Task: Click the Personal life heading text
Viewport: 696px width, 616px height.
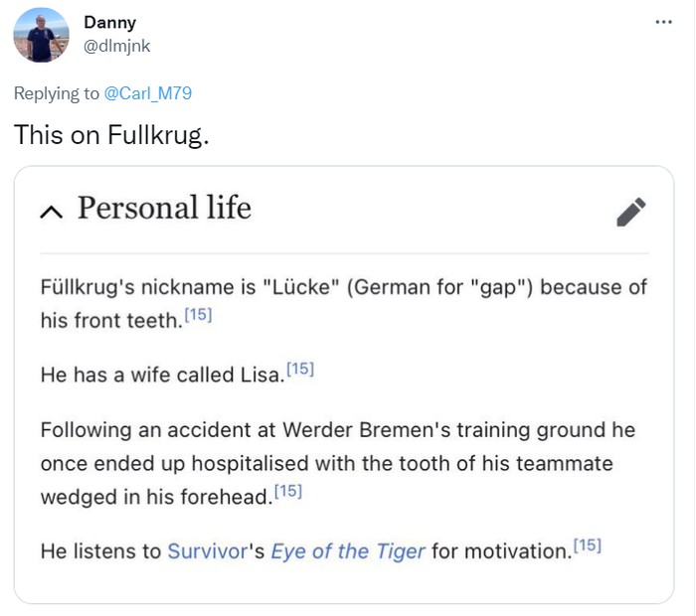Action: 164,209
